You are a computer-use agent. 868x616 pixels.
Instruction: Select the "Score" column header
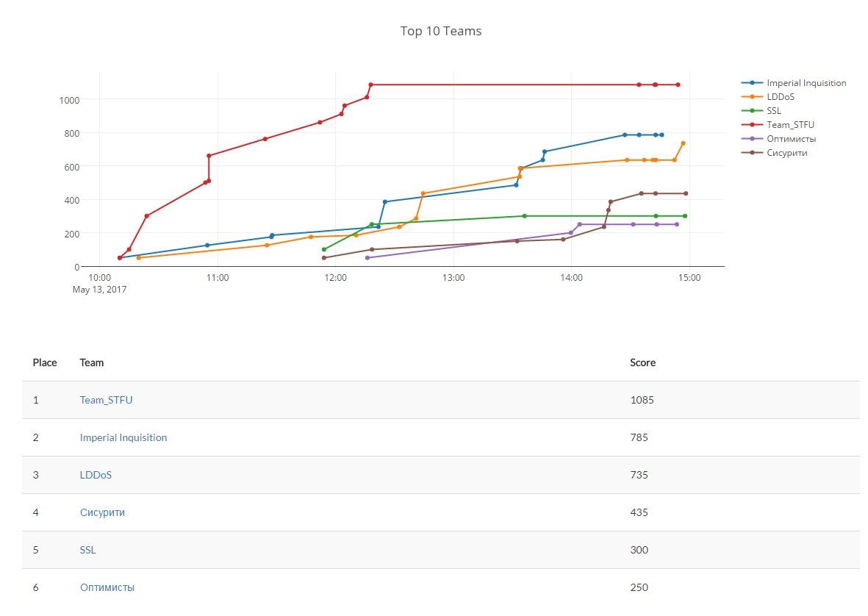[642, 362]
